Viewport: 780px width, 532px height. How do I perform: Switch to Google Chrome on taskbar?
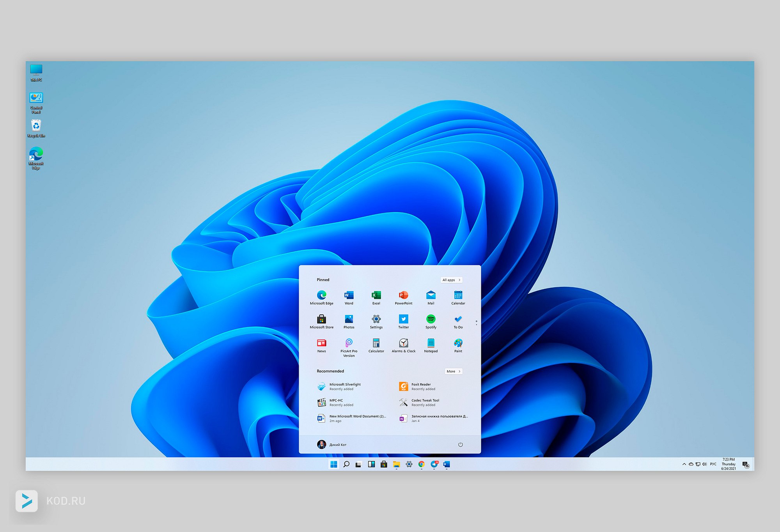[x=421, y=464]
